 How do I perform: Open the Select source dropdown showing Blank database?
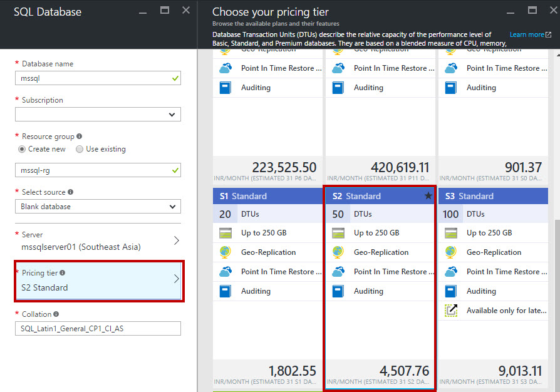coord(98,207)
